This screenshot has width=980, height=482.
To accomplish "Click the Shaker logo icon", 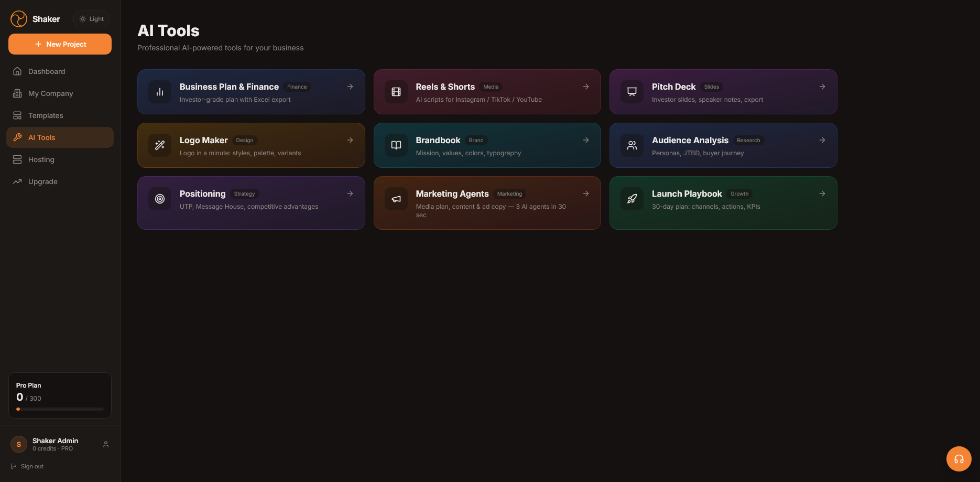I will tap(19, 19).
